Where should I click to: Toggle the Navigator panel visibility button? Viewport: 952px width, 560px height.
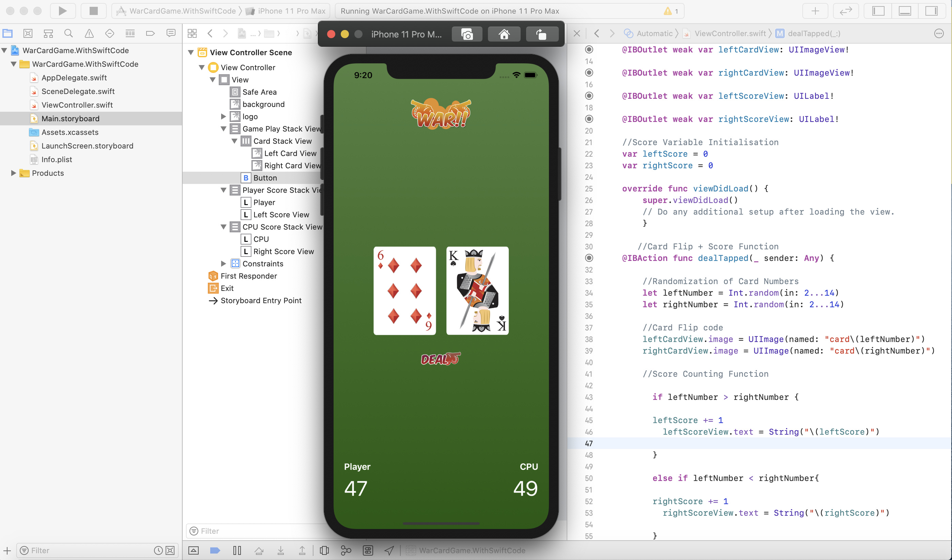click(878, 11)
